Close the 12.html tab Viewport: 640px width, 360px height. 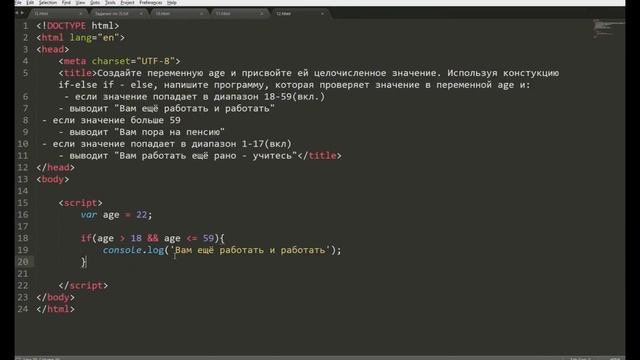tap(322, 13)
